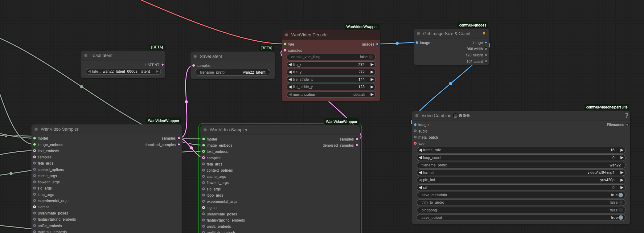Viewport: 644px width, 233px height.
Task: Click the WanVideoWrapper badge above WanVideo Decode
Action: tap(362, 27)
